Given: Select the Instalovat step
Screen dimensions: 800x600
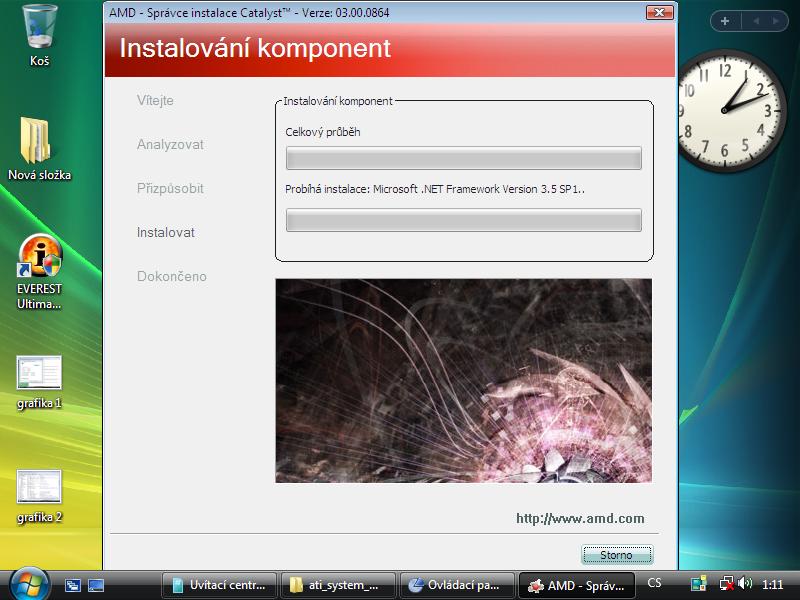Looking at the screenshot, I should point(166,233).
